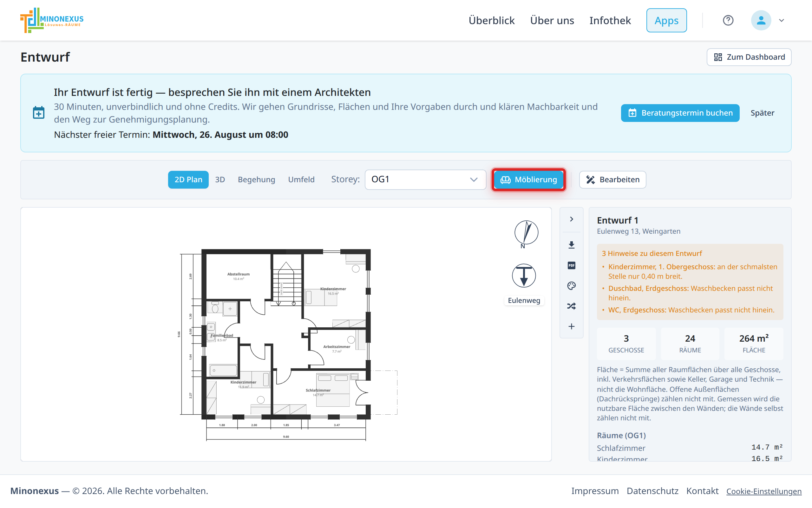The height and width of the screenshot is (508, 812).
Task: Click the '3 Hinweise zu diesem Entwurf' heading
Action: click(652, 253)
